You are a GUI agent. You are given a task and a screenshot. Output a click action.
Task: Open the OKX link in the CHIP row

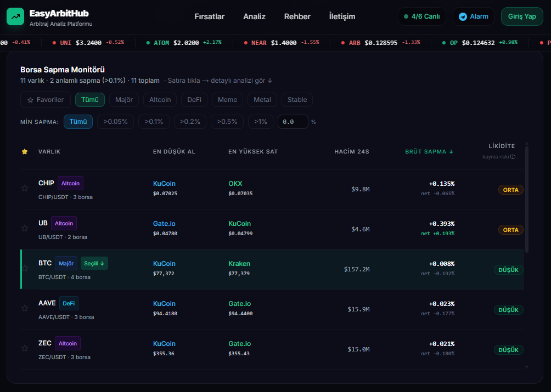[x=235, y=184]
